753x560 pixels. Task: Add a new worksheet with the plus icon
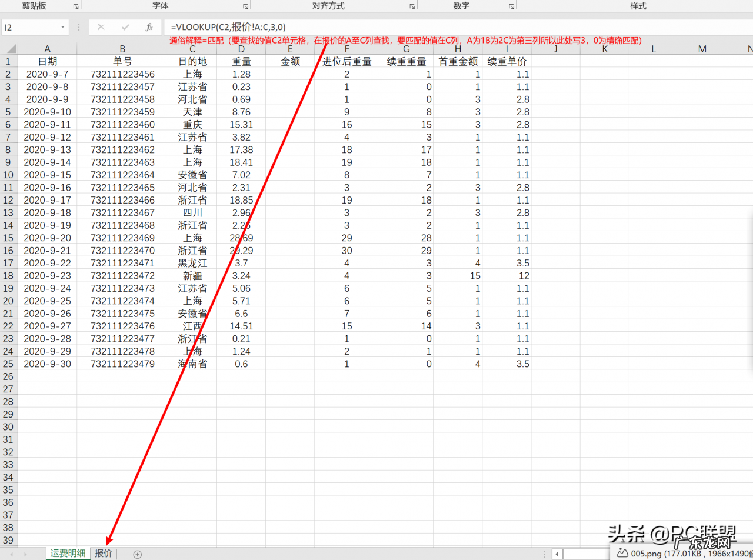137,554
